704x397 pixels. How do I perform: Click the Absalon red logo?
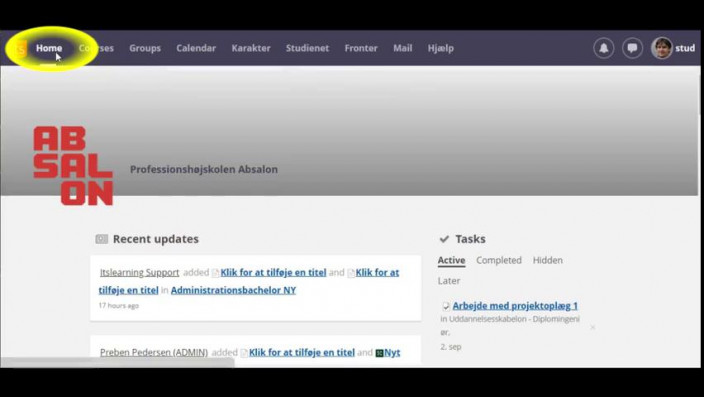pos(73,166)
